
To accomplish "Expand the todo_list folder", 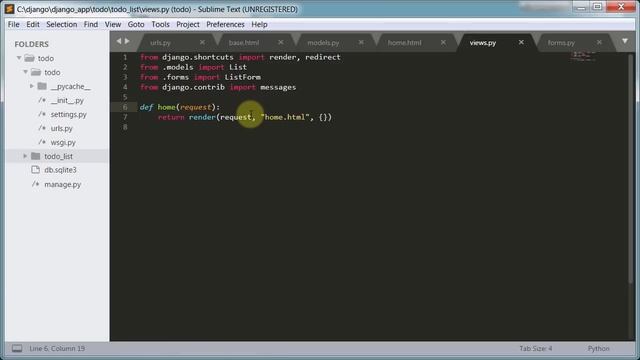I will [25, 156].
